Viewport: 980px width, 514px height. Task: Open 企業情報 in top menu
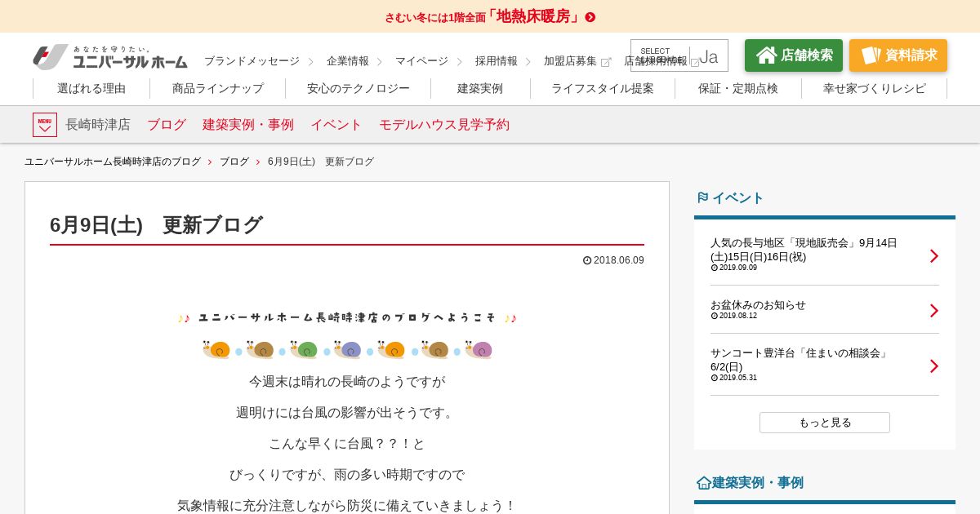348,61
